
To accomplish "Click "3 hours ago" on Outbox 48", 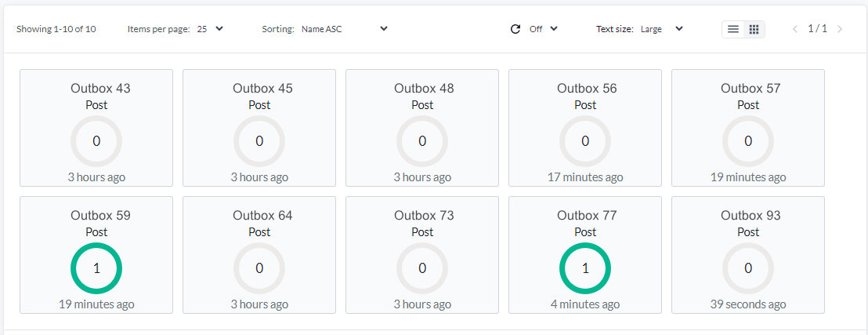I will click(x=421, y=177).
